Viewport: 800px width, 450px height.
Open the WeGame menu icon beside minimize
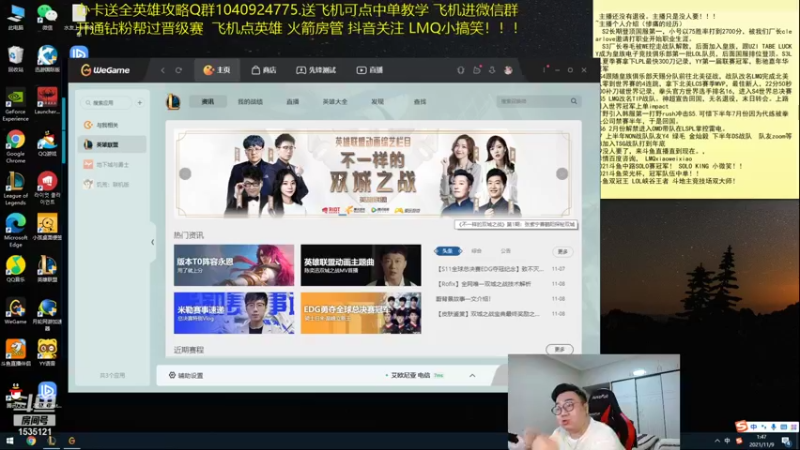[544, 69]
